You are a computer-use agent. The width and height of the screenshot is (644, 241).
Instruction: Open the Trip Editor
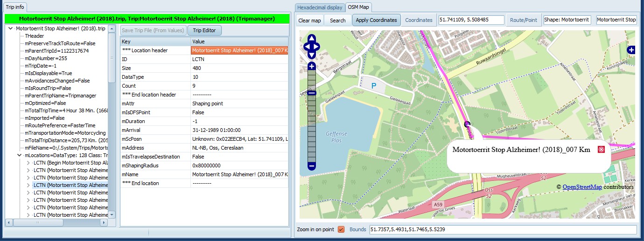(x=204, y=30)
